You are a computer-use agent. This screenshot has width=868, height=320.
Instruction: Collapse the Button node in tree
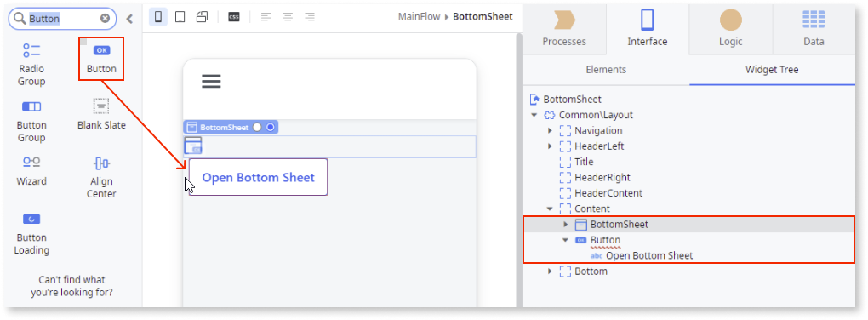point(565,240)
